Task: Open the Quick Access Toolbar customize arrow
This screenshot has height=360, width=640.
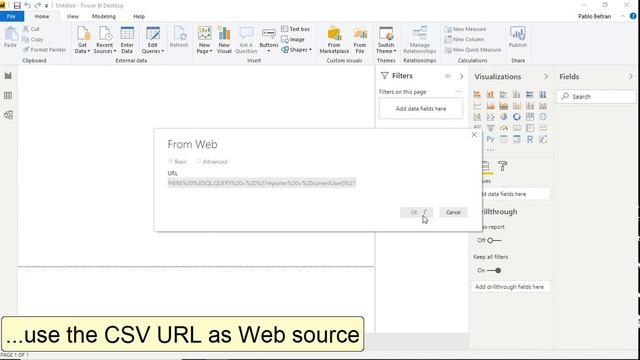Action: coord(47,6)
